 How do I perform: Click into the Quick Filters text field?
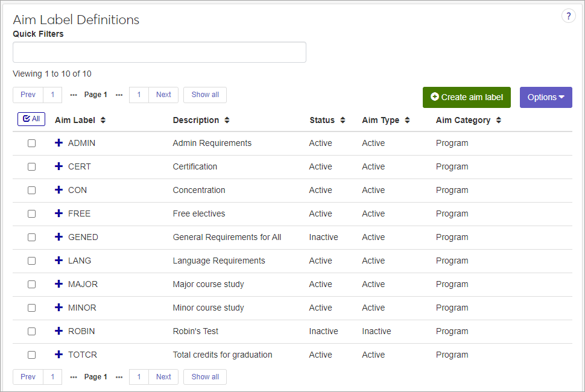(159, 52)
